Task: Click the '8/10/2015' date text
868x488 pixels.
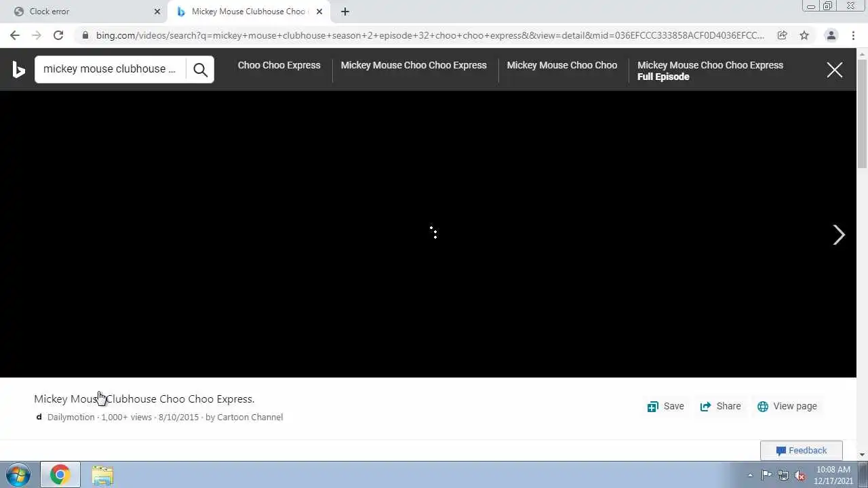Action: pos(178,417)
